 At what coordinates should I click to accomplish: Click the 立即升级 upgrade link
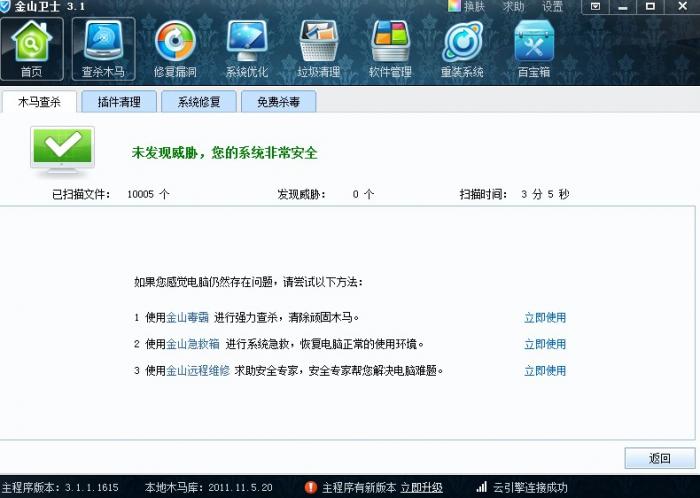[421, 488]
